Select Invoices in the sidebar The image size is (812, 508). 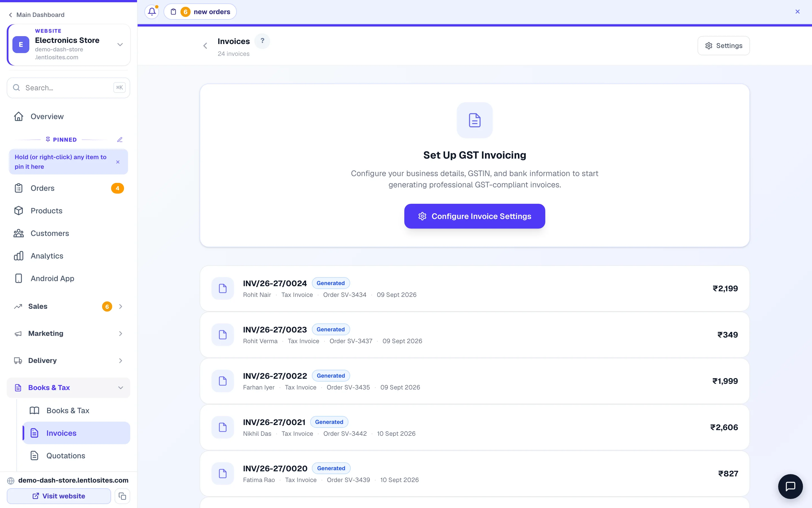[x=76, y=433]
